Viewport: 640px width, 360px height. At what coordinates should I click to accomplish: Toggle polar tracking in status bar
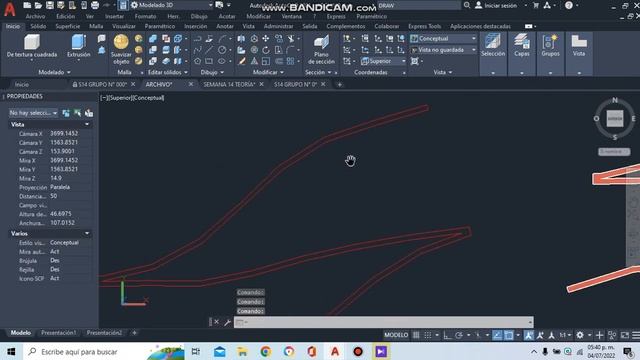point(459,335)
